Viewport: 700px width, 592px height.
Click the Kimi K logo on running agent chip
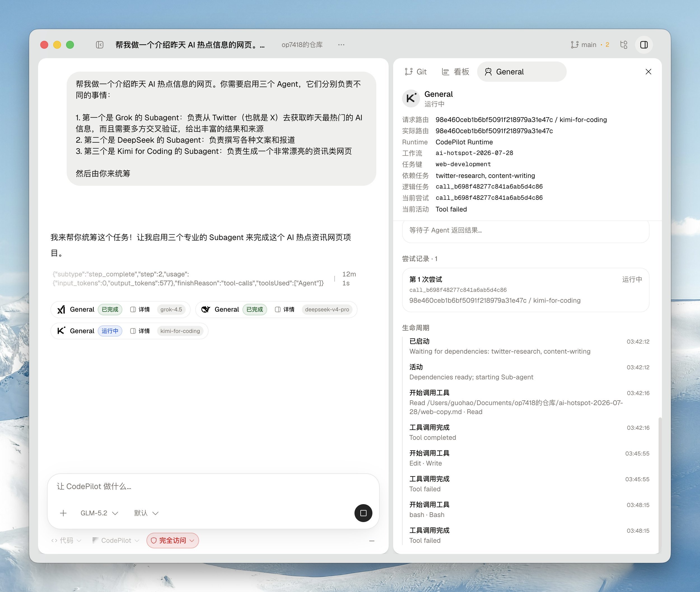click(x=61, y=331)
